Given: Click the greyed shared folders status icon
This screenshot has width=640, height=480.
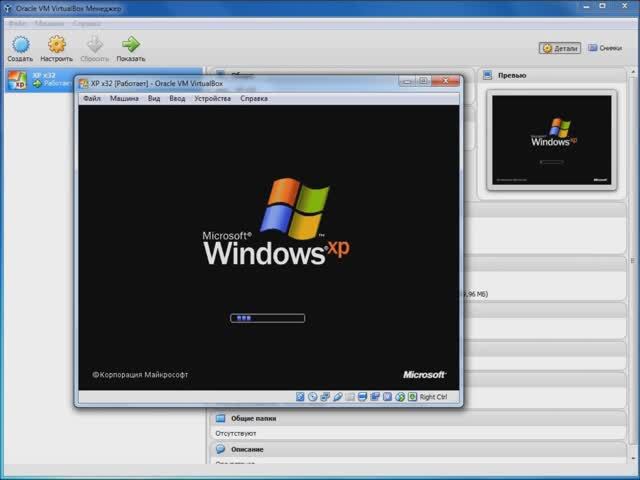Looking at the screenshot, I should (x=350, y=397).
